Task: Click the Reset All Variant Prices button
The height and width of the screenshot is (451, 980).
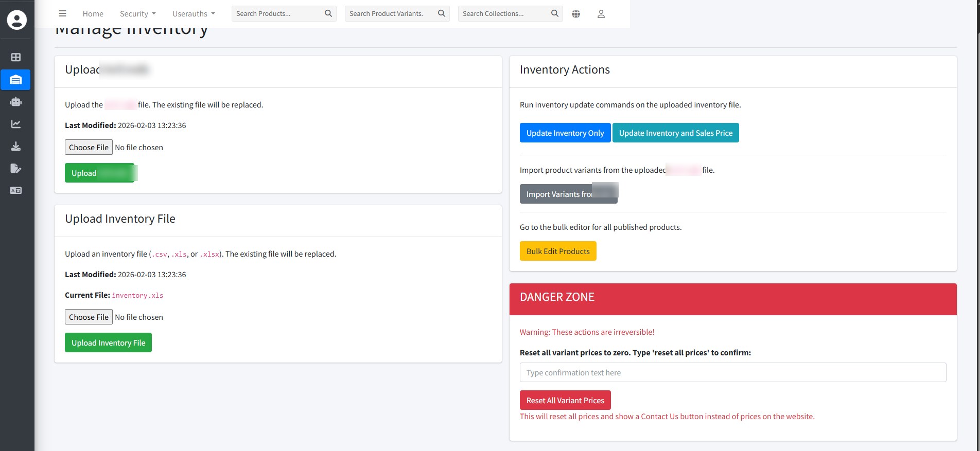Action: 565,400
